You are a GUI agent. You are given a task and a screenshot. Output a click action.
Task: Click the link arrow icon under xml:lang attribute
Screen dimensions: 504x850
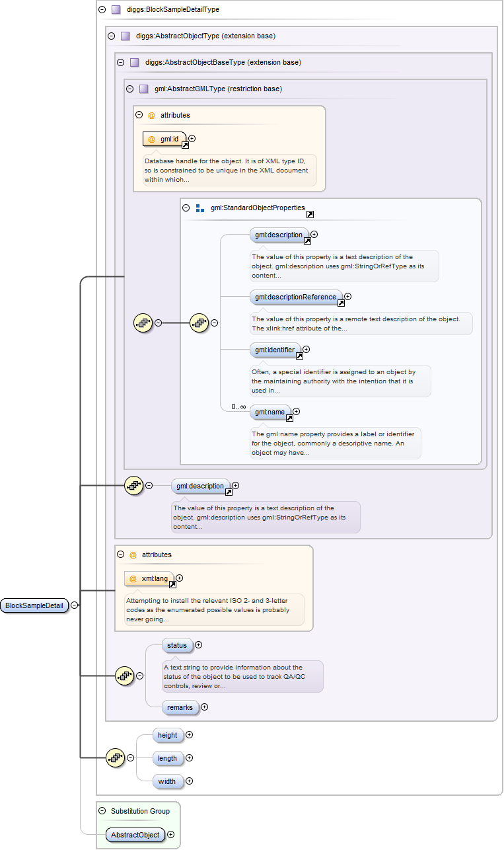(172, 585)
